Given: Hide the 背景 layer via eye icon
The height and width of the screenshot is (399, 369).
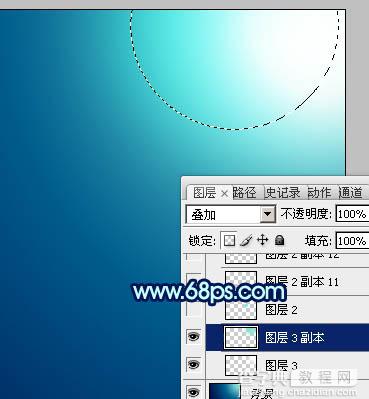Looking at the screenshot, I should coord(194,391).
